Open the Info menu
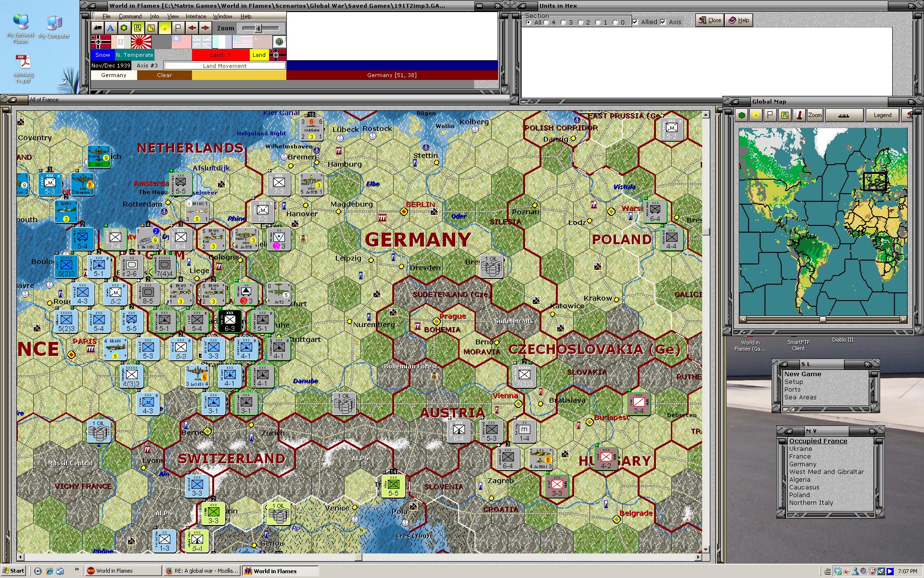Viewport: 924px width, 578px height. click(x=154, y=16)
